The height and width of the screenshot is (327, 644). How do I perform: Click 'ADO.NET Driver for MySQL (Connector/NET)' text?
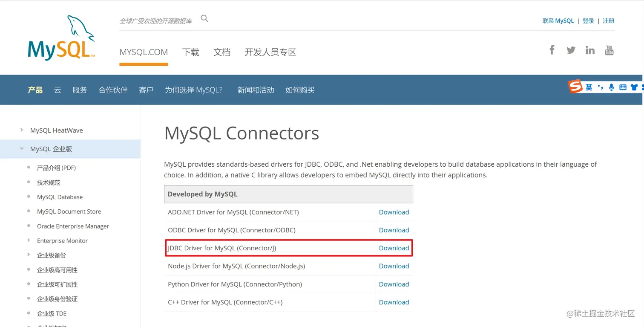(233, 212)
